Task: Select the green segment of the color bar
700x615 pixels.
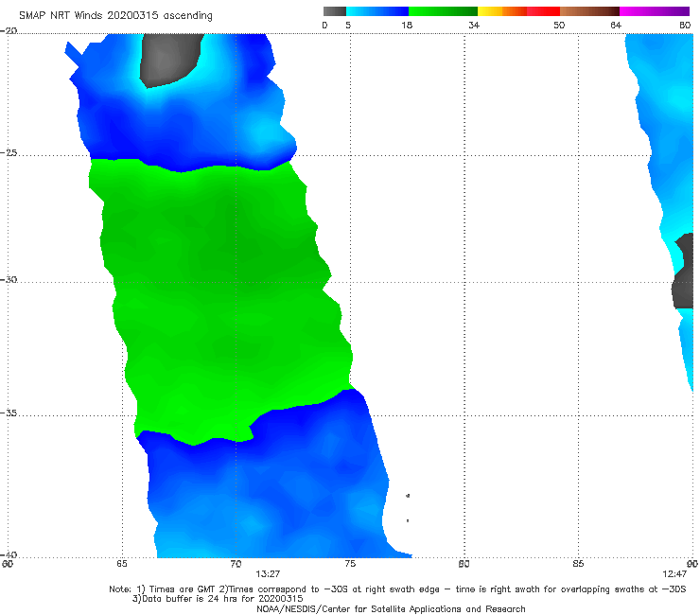Action: coord(443,11)
